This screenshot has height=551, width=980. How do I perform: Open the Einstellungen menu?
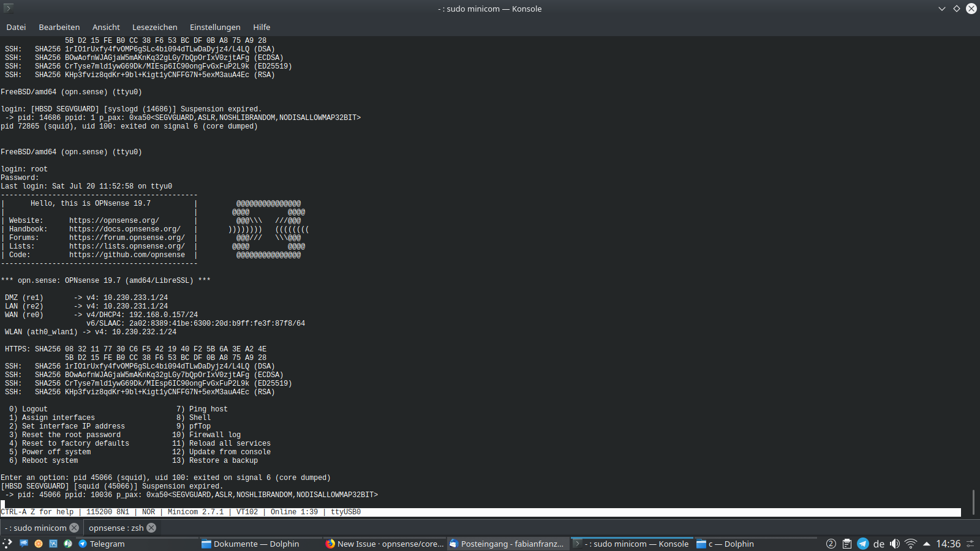click(x=215, y=27)
